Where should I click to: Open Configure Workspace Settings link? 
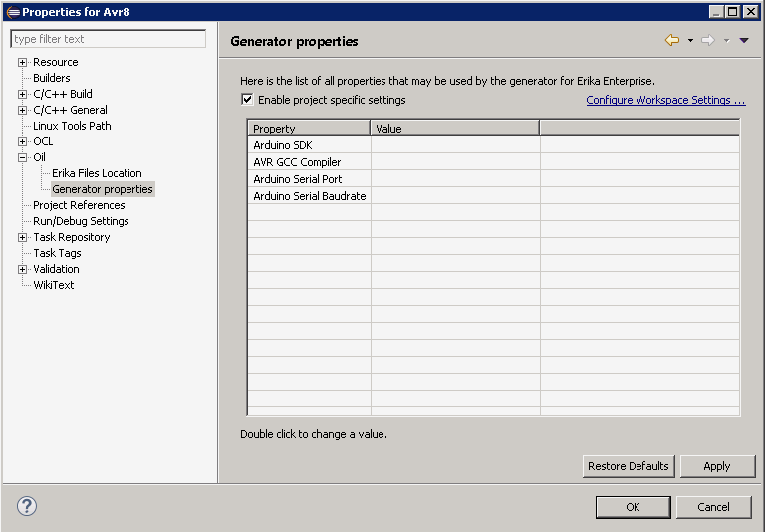(665, 100)
